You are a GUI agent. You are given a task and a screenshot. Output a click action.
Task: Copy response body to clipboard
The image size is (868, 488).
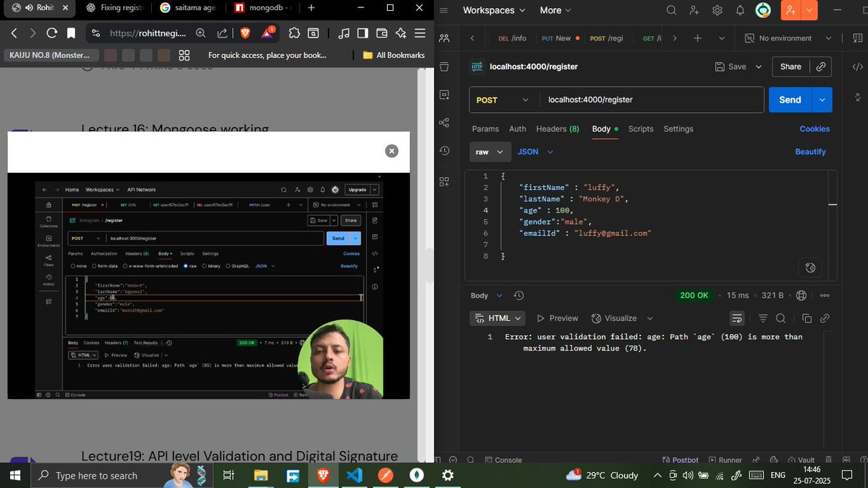pyautogui.click(x=807, y=318)
